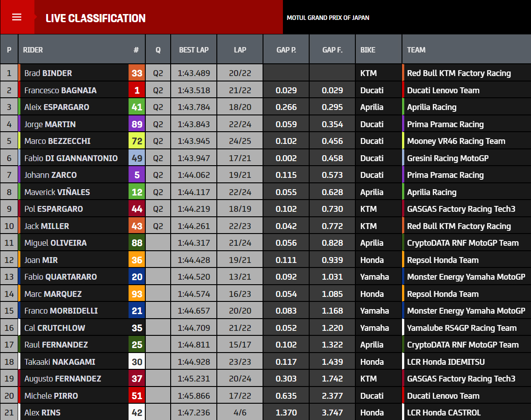Click Brad Binder's number 33 badge
The height and width of the screenshot is (420, 531).
[x=136, y=73]
